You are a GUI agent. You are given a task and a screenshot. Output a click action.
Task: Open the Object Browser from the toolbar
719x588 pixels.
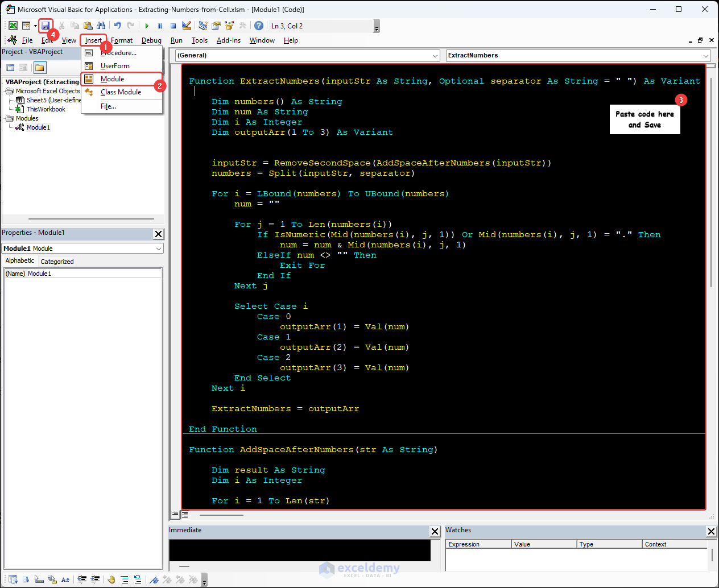pos(229,26)
